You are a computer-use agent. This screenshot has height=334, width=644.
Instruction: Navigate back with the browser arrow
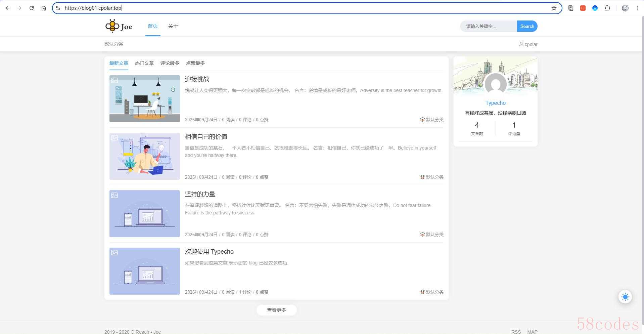tap(7, 8)
